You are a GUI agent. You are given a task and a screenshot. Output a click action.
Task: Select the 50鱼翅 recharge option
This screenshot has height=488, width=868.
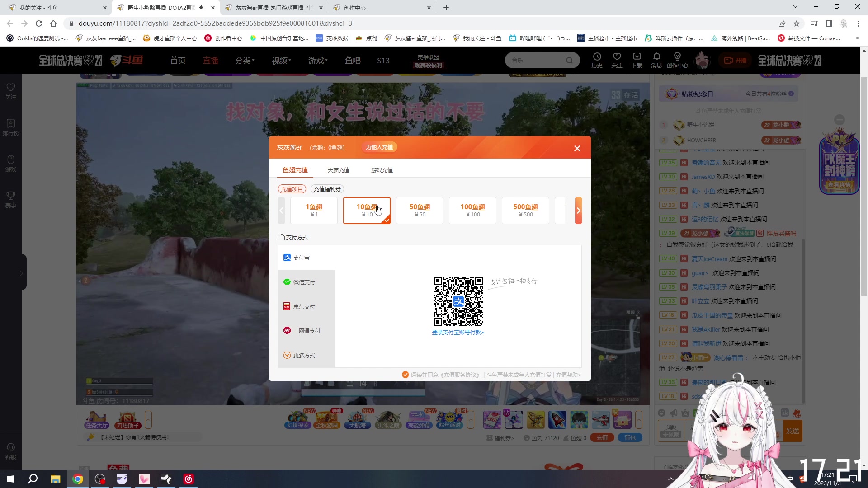pyautogui.click(x=420, y=211)
